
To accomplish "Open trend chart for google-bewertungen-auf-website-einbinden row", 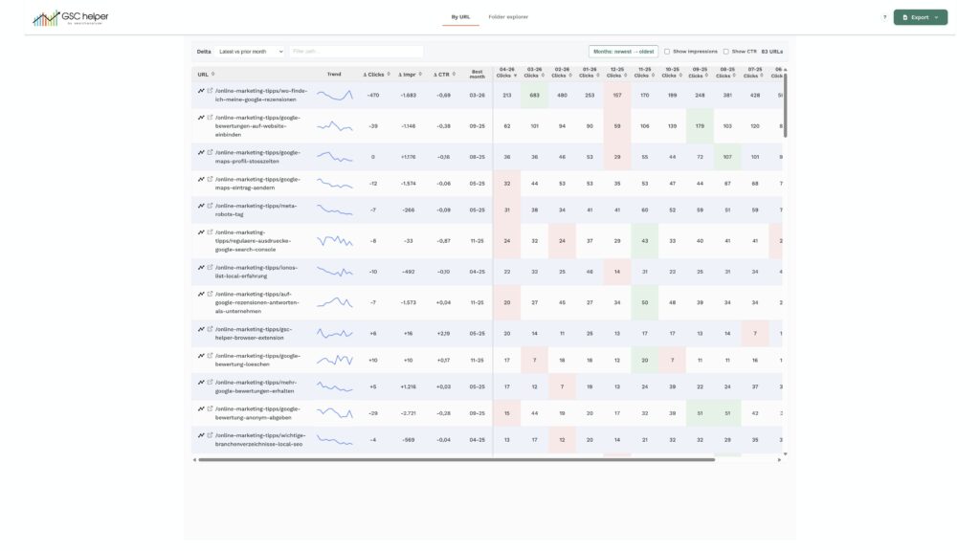I will pyautogui.click(x=201, y=118).
